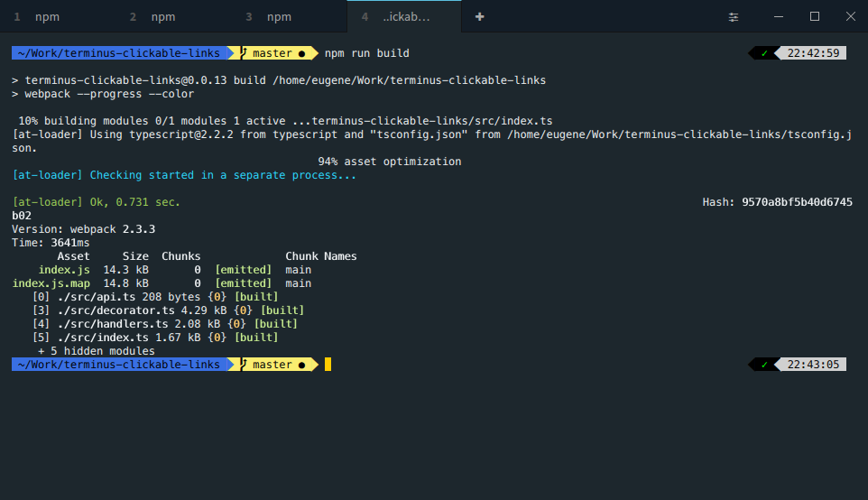
Task: Maximize the terminal window
Action: click(x=814, y=16)
